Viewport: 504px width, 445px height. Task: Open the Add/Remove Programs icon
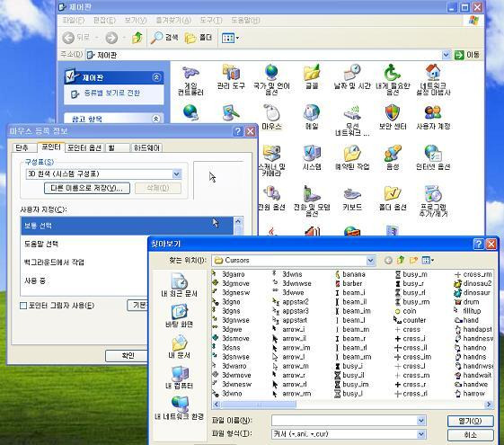(x=433, y=201)
